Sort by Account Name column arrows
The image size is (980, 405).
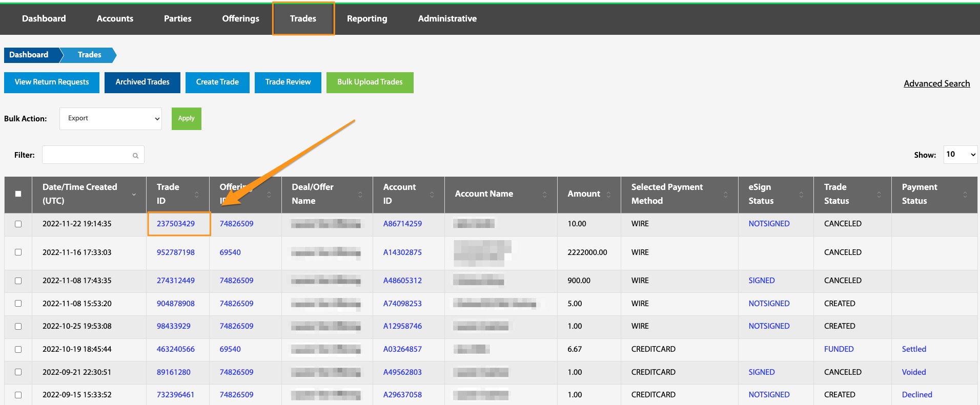pyautogui.click(x=545, y=195)
